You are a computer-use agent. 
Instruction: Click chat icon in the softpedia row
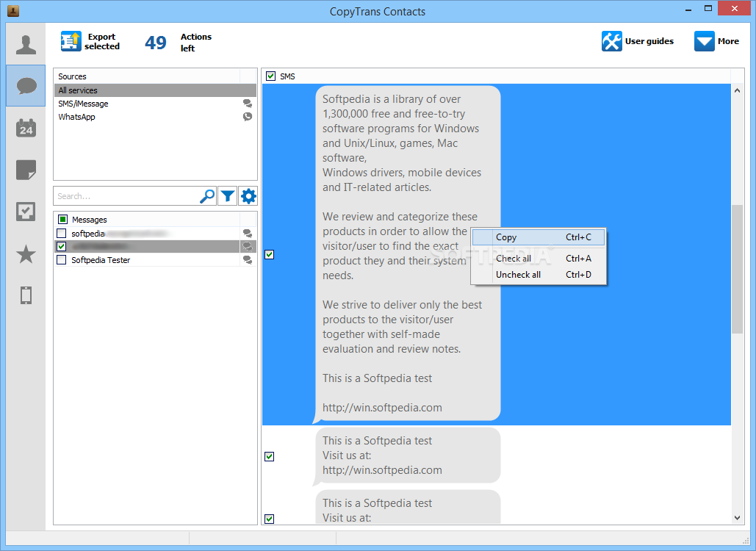(248, 234)
